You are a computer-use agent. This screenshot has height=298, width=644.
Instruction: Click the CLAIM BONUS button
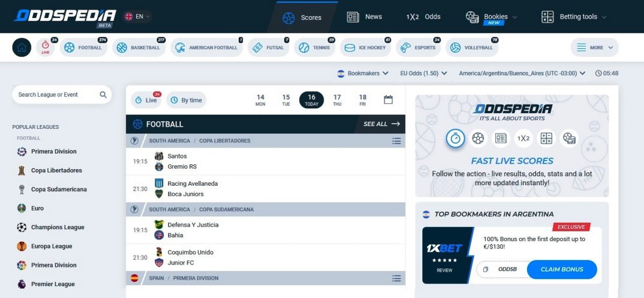pyautogui.click(x=562, y=270)
